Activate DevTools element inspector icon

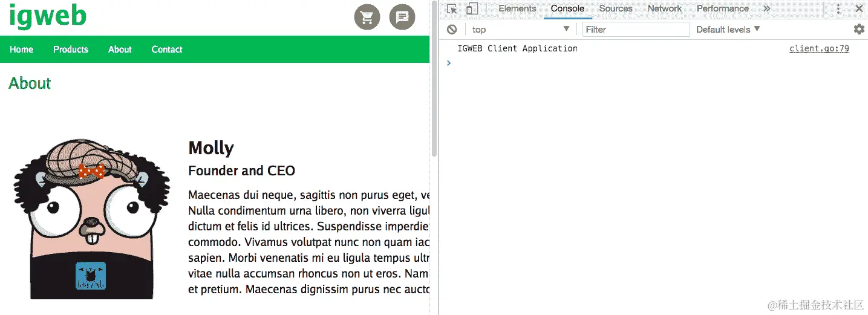click(x=452, y=8)
